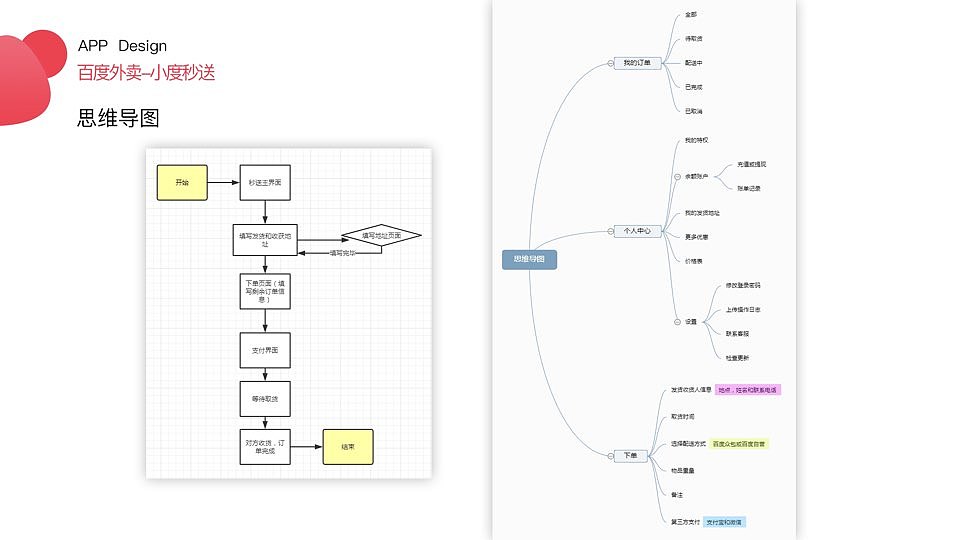
Task: Click the 已取消 leaf item
Action: click(x=694, y=111)
